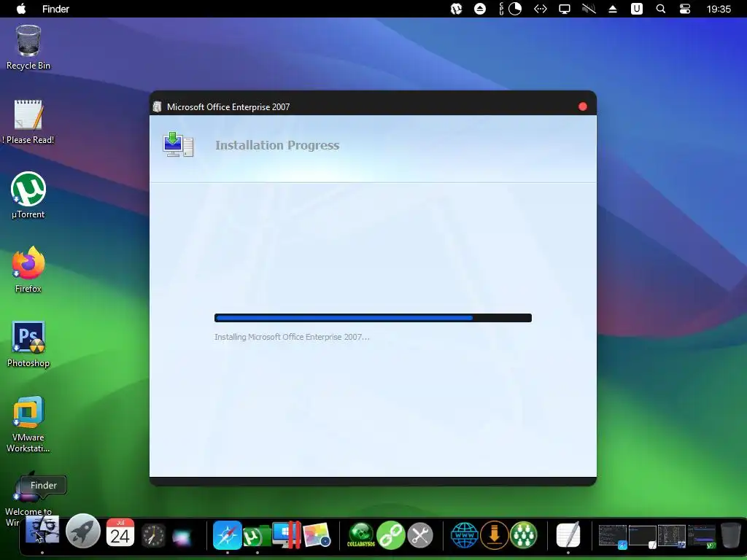
Task: Open the CPU usage pie indicator
Action: (515, 9)
